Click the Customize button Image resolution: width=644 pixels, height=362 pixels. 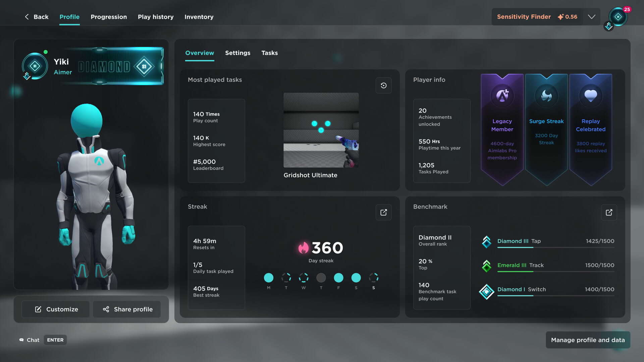click(55, 309)
